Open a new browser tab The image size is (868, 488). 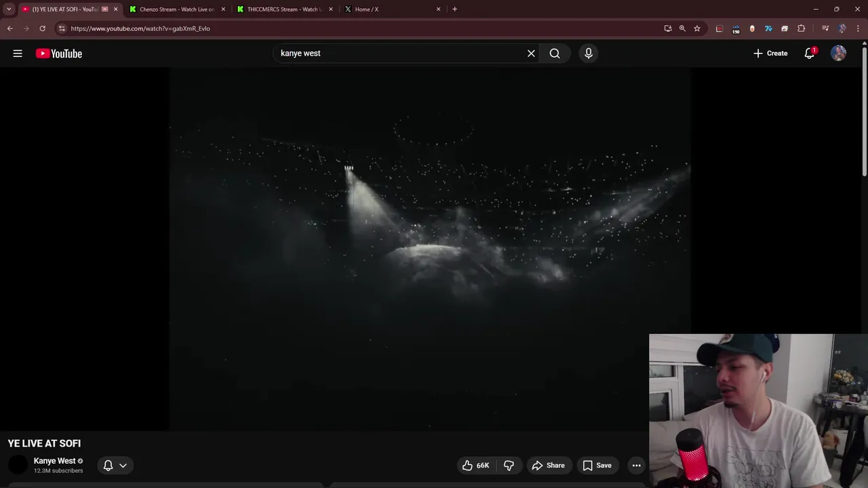[454, 9]
